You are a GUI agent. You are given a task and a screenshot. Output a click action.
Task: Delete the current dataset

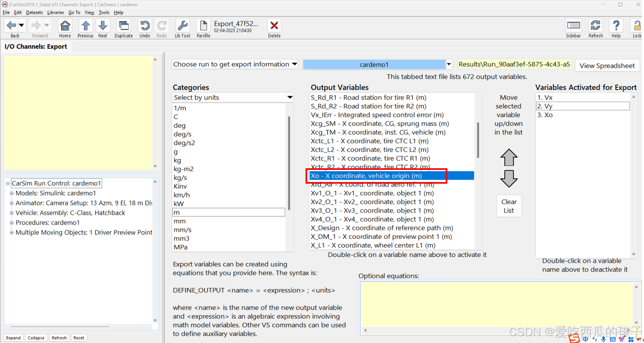click(274, 26)
